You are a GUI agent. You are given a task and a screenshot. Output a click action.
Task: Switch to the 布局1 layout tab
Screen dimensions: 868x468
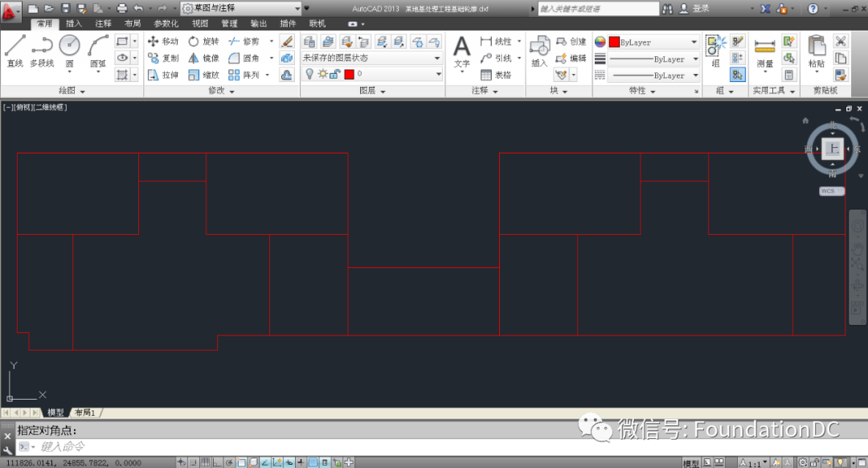[84, 413]
